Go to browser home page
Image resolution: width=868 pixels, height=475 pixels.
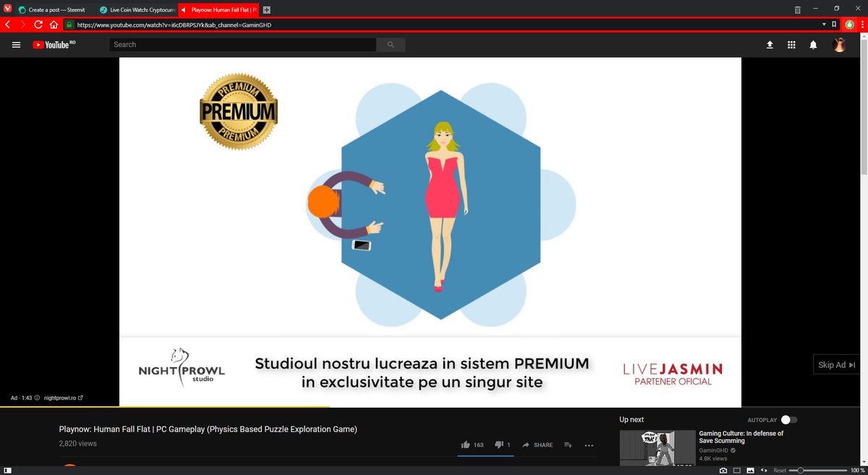coord(54,24)
